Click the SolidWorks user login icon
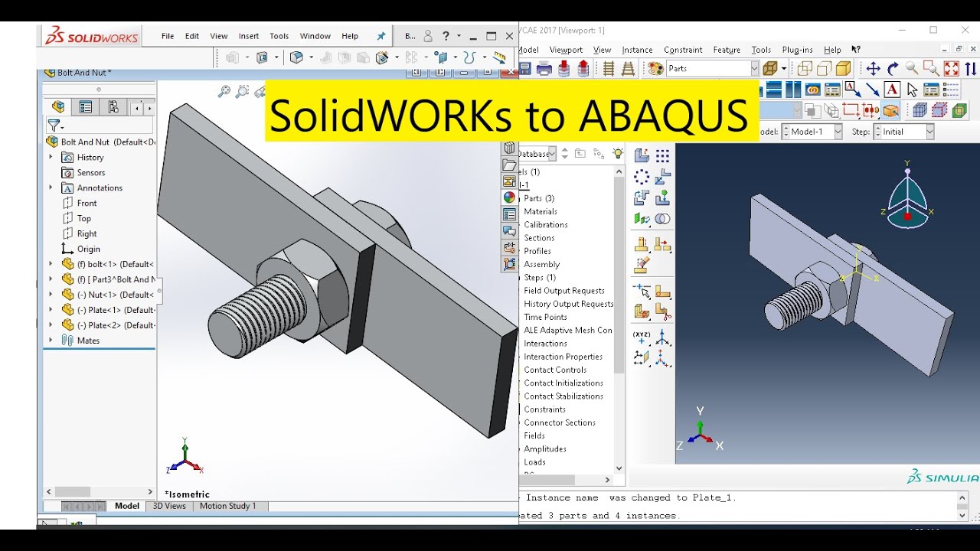 click(x=428, y=36)
